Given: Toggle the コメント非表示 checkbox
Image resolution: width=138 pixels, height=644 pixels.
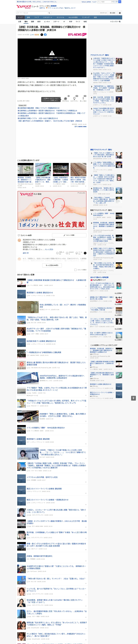Looking at the screenshot, I should (x=75, y=270).
